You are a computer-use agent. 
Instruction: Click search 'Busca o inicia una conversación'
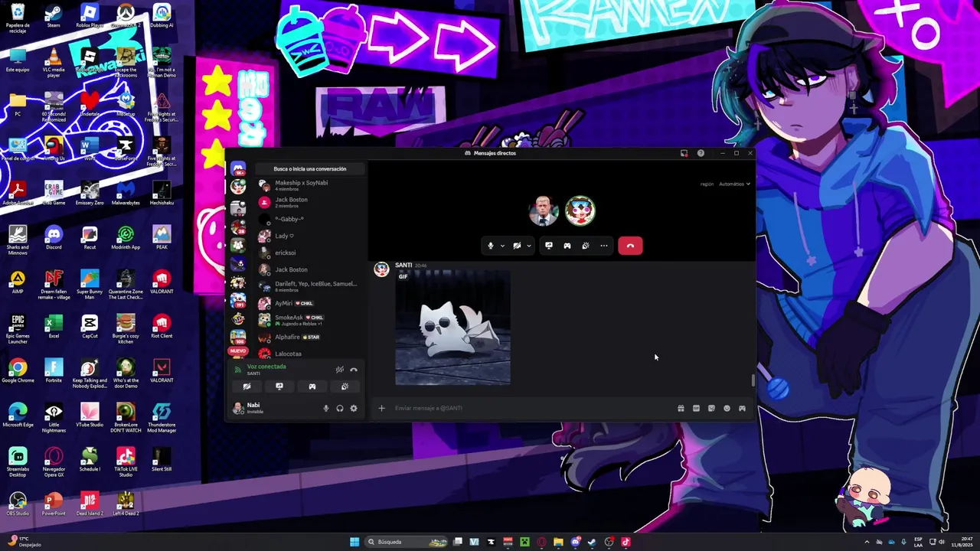point(310,169)
